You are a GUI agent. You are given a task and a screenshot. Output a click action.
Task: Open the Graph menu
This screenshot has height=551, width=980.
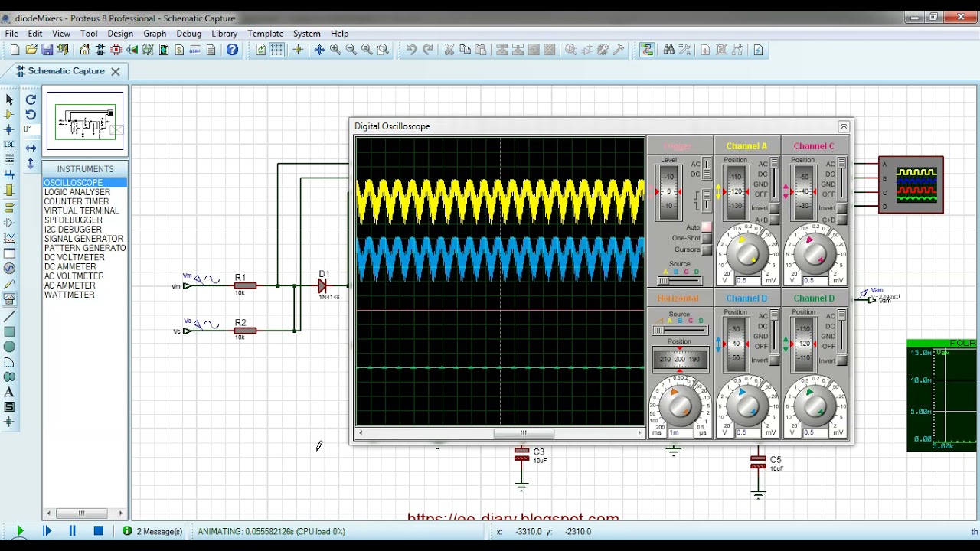click(x=155, y=34)
